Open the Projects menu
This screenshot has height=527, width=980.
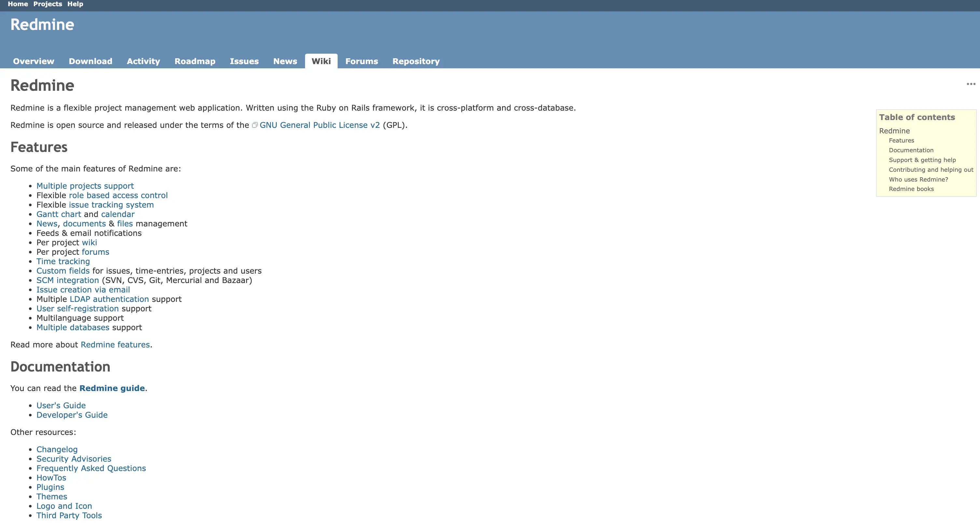click(48, 4)
